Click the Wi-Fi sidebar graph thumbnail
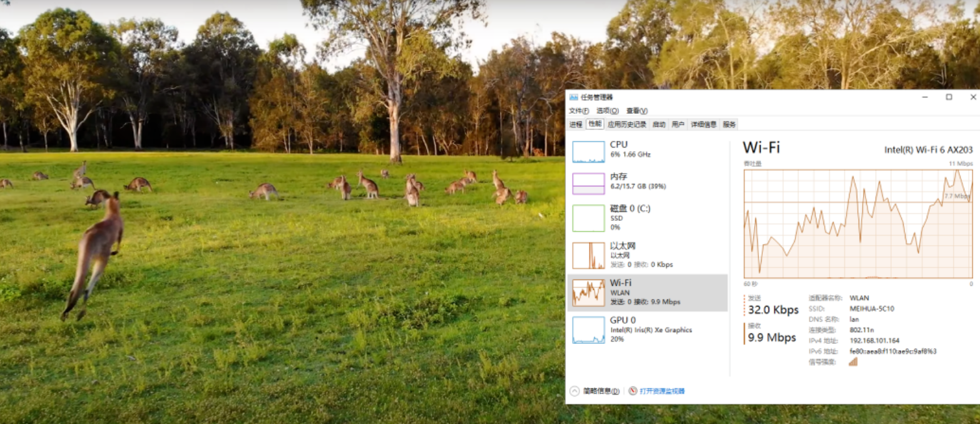Screen dimensions: 980x424 tap(588, 293)
